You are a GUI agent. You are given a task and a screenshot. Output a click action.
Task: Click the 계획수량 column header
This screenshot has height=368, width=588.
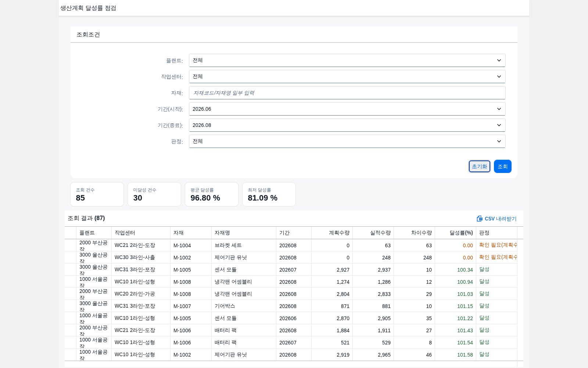[x=332, y=233]
